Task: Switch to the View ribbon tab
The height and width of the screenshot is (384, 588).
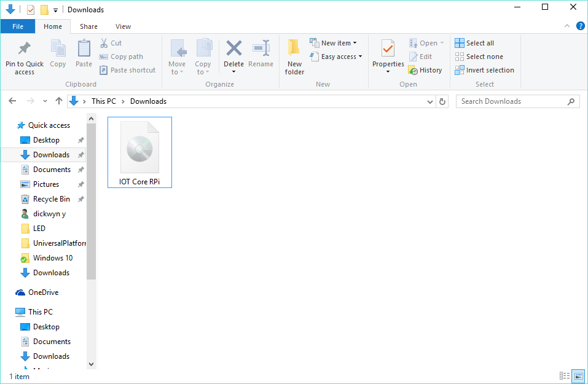Action: [123, 26]
